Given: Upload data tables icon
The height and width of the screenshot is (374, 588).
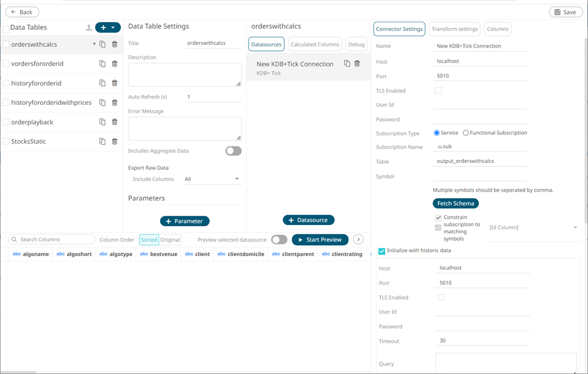Looking at the screenshot, I should (x=89, y=28).
